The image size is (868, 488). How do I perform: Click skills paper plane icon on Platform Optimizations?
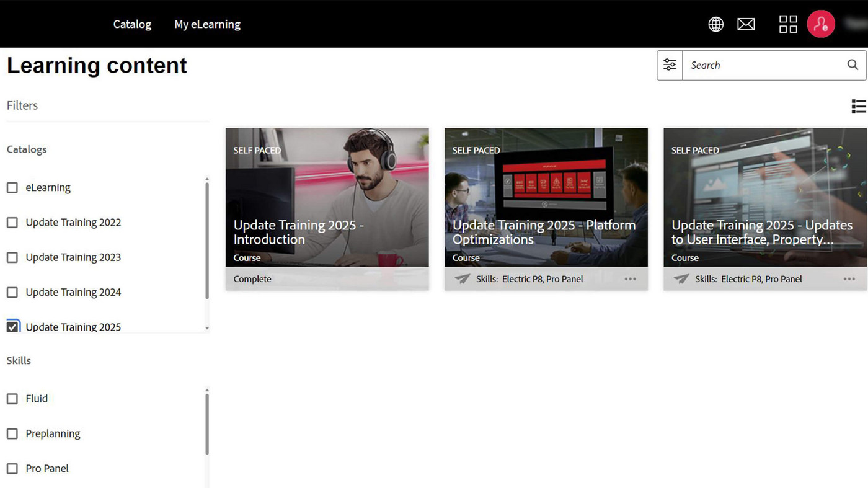click(x=462, y=279)
